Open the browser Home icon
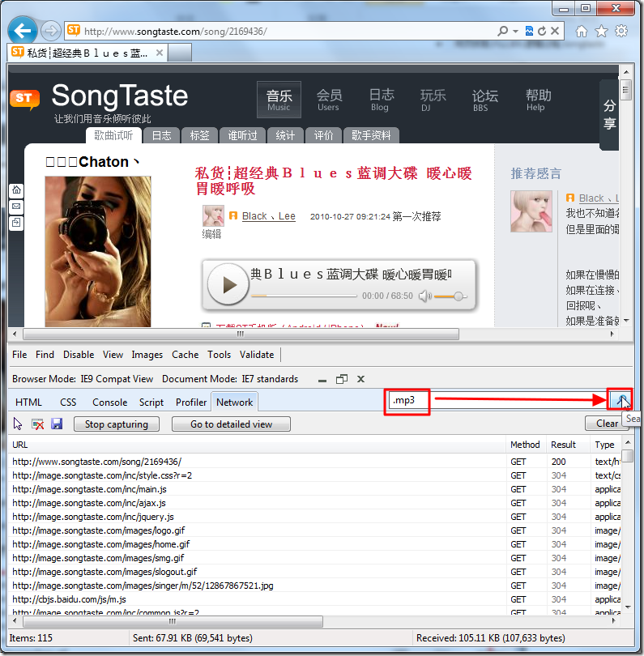 (582, 31)
